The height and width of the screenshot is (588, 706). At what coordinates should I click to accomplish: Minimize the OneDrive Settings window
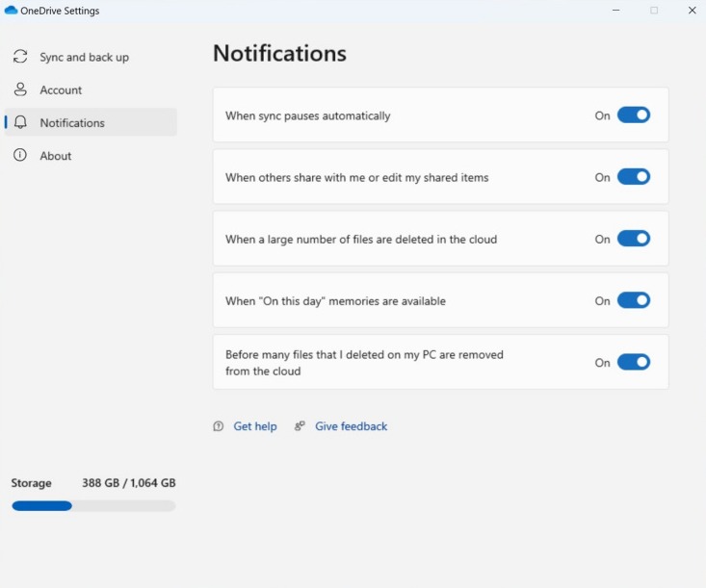pos(616,10)
